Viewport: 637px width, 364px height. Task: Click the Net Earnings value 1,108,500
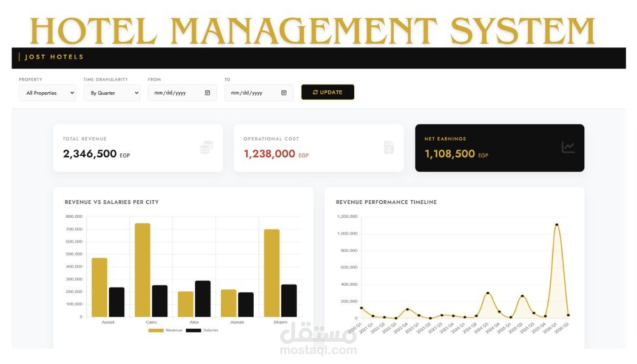tap(450, 153)
